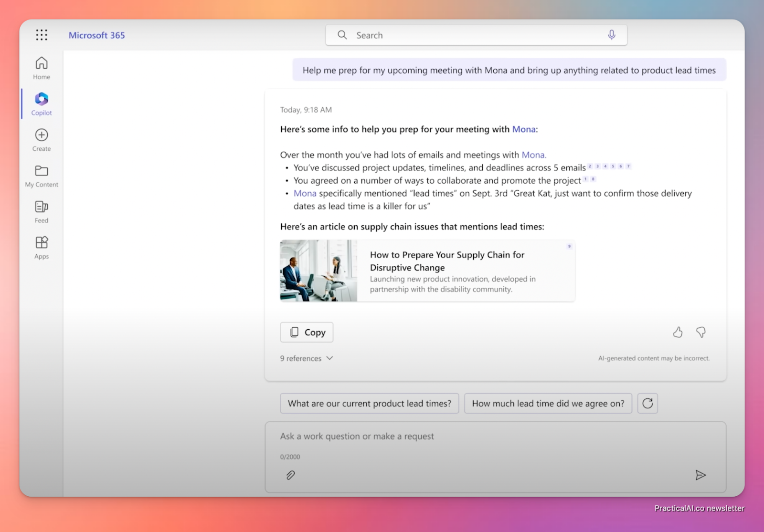Select 'What are our current product lead times?'
764x532 pixels.
point(370,404)
